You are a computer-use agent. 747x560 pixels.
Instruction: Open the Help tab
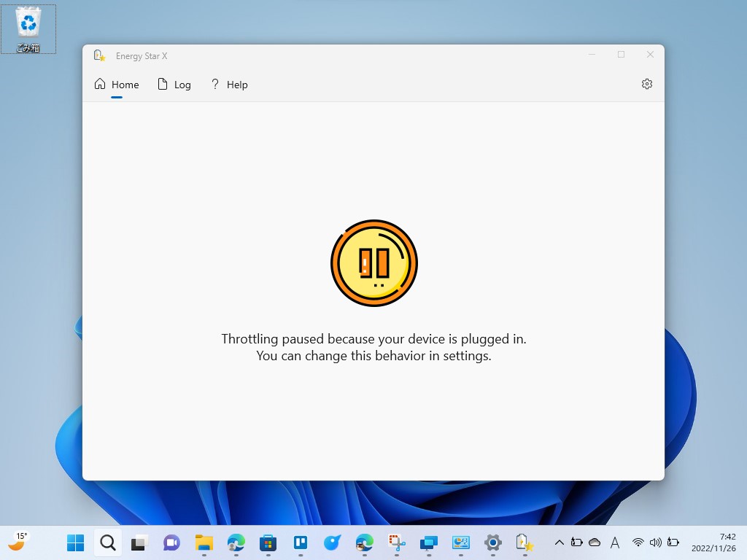click(x=229, y=85)
